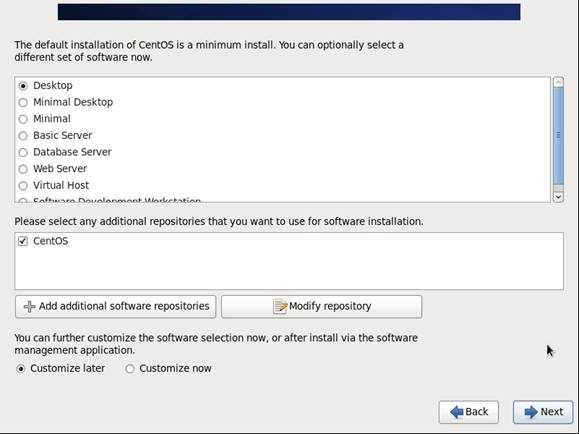
Task: Click the blue right arrow Next icon
Action: 531,412
